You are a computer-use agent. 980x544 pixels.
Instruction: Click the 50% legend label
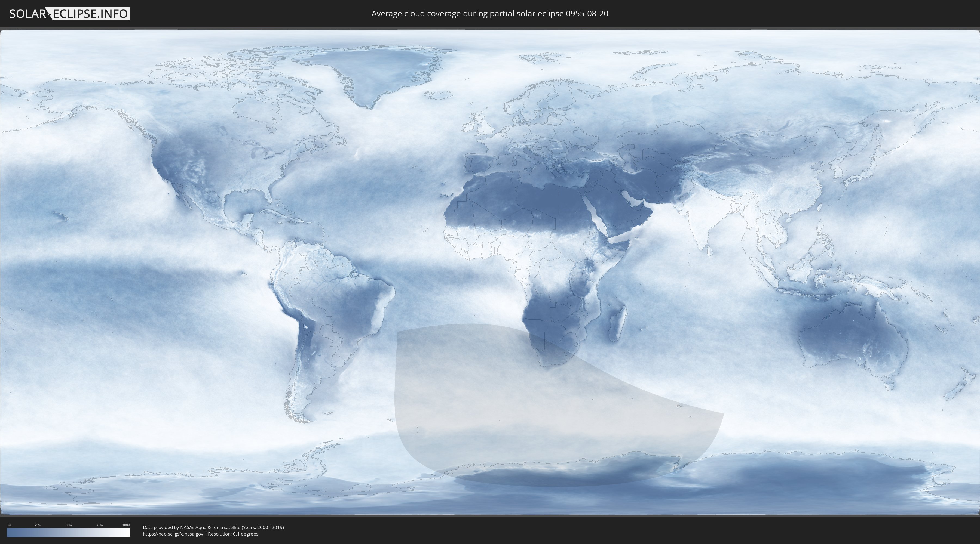[x=69, y=525]
